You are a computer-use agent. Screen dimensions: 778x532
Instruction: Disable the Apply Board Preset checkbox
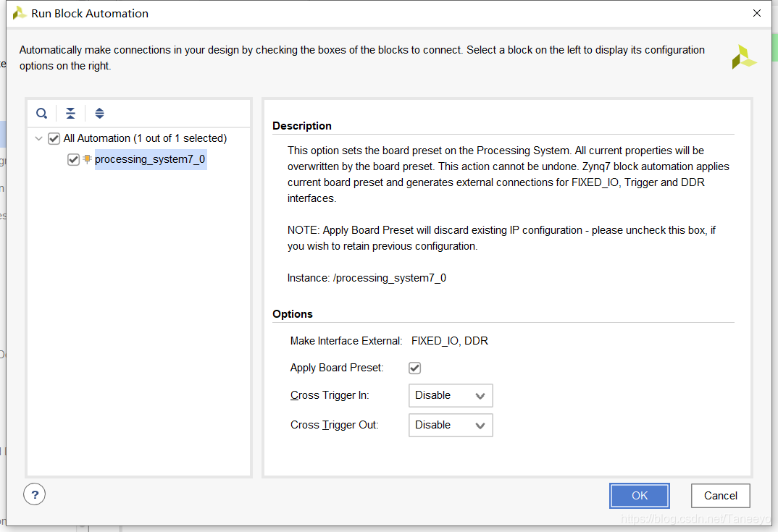click(414, 368)
